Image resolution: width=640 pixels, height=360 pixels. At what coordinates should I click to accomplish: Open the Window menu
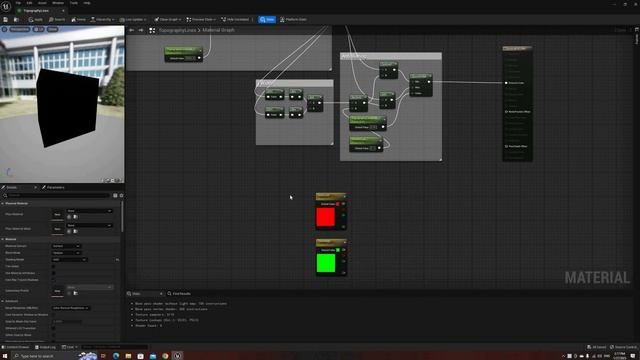click(x=58, y=3)
